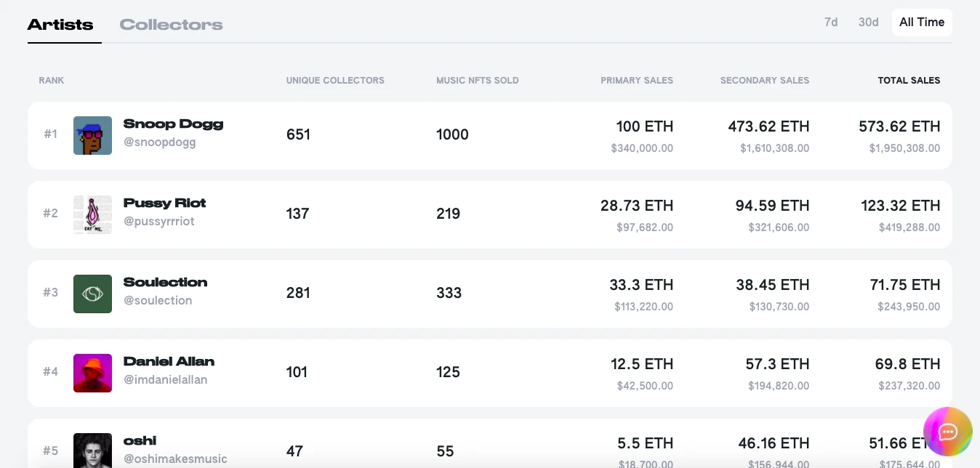The width and height of the screenshot is (980, 468).
Task: Click Soulection's 333 NFTs sold value
Action: pos(449,293)
